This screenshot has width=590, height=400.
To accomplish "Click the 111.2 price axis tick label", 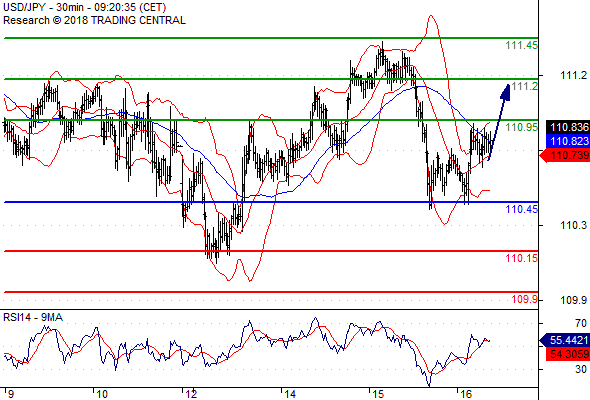I will (574, 76).
